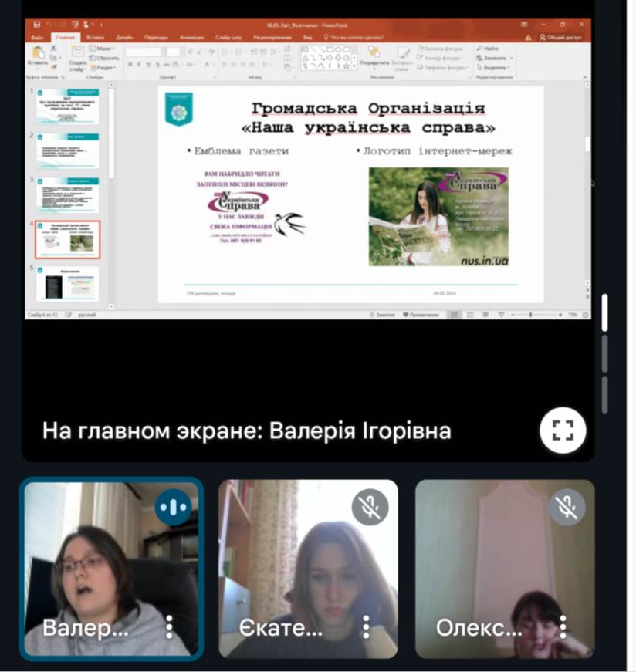Switch to the Анимация ribbon tab
This screenshot has width=636, height=672.
click(x=191, y=38)
